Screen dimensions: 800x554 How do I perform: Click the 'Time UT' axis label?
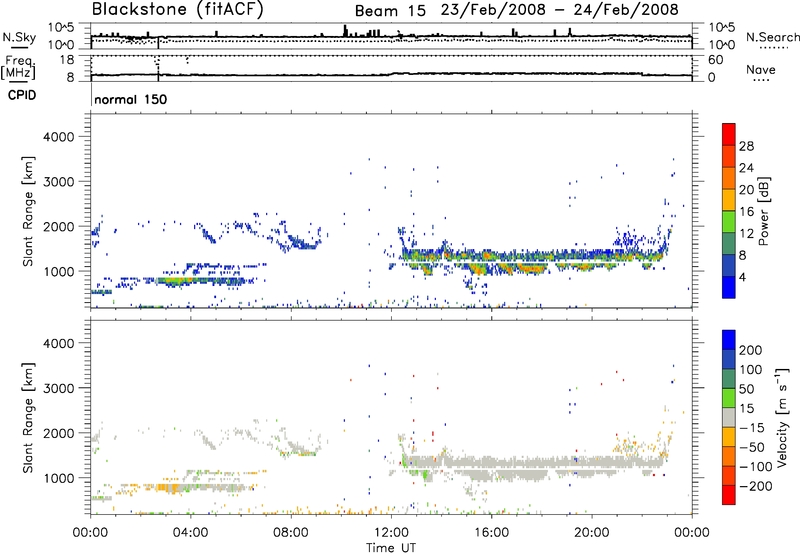coord(391,548)
